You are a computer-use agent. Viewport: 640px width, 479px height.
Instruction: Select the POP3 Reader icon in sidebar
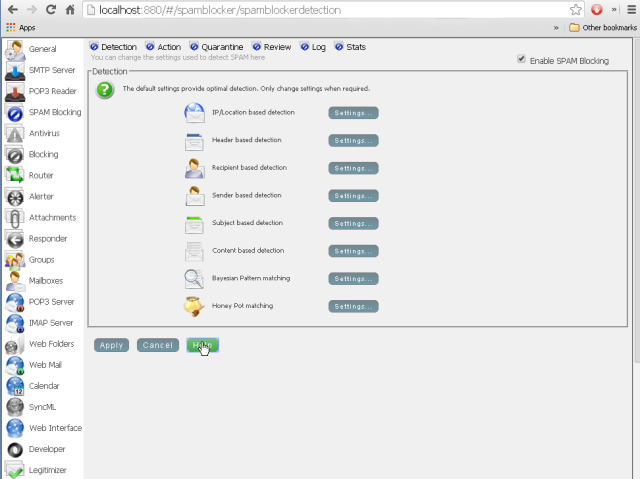pos(15,91)
